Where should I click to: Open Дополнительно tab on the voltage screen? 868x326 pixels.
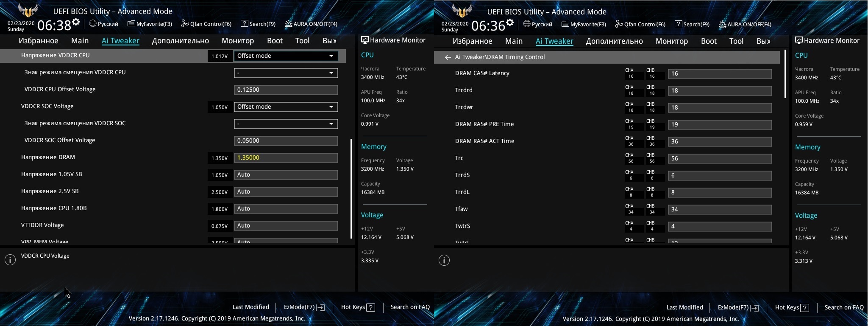coord(181,41)
